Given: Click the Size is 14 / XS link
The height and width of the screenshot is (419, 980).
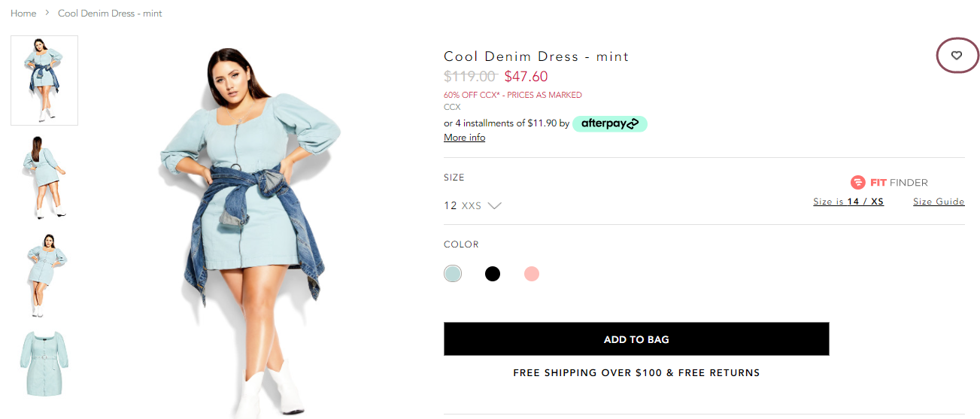Looking at the screenshot, I should pyautogui.click(x=848, y=202).
